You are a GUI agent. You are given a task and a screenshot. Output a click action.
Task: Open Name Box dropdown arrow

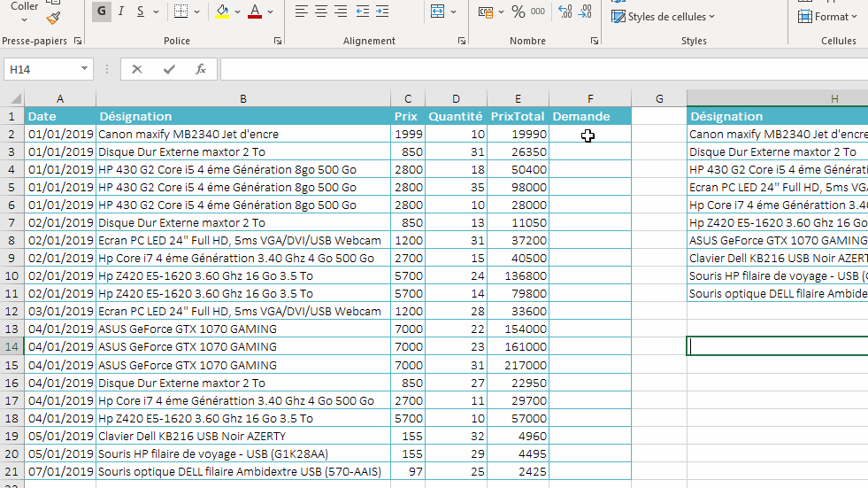tap(84, 69)
